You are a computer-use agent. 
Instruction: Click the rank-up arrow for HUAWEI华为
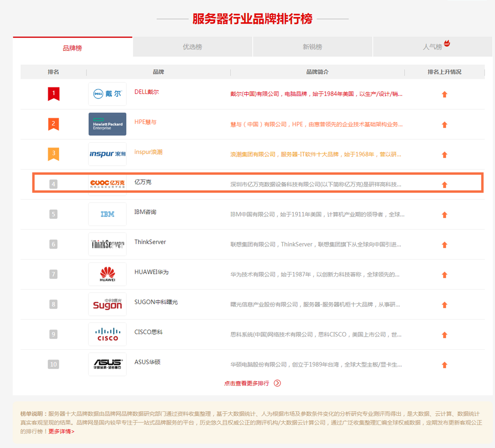coord(444,275)
